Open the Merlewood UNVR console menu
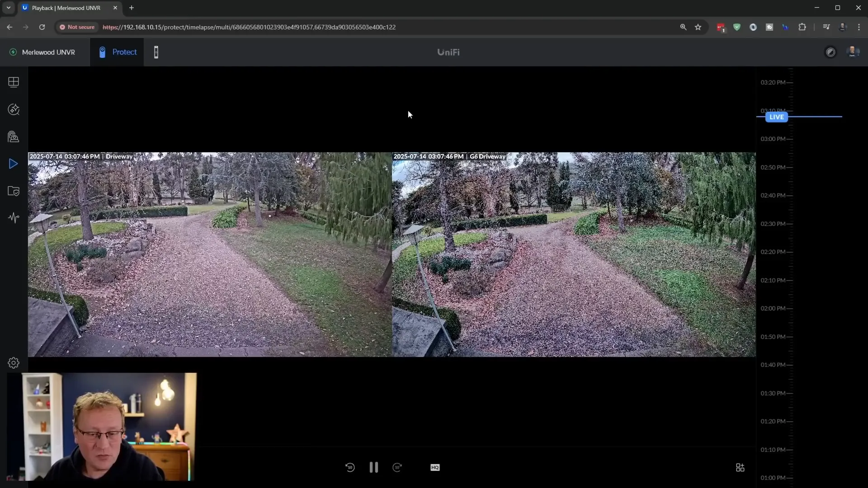The width and height of the screenshot is (868, 488). (x=42, y=52)
